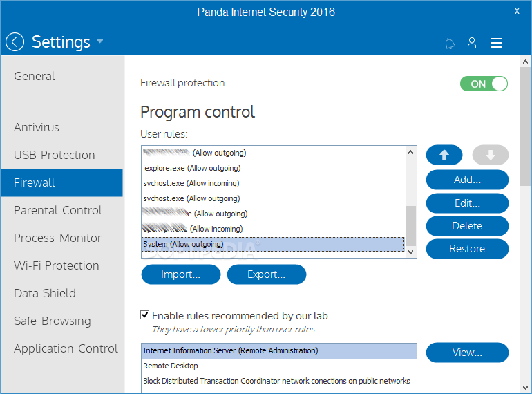532x394 pixels.
Task: Click the main page scrollbar thumb
Action: pos(525,126)
